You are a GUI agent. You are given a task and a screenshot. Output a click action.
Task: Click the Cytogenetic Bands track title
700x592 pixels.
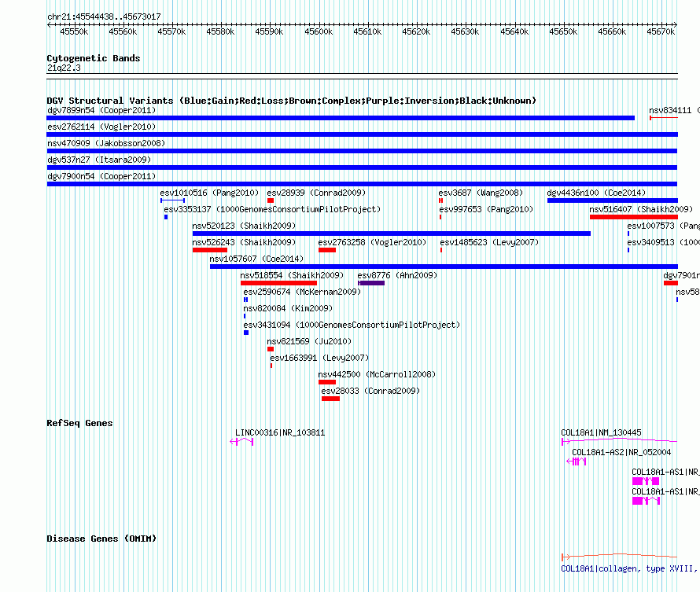(94, 58)
